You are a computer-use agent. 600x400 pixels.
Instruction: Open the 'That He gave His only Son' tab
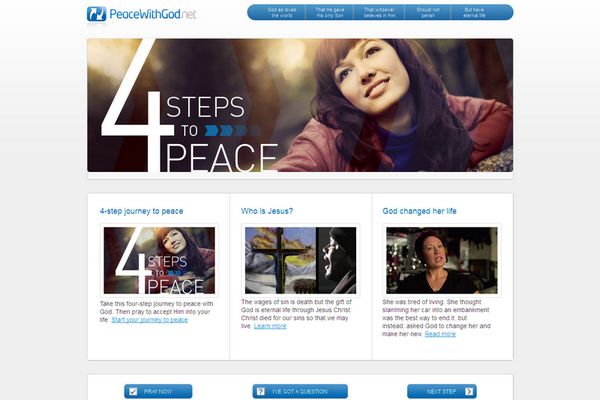[329, 13]
